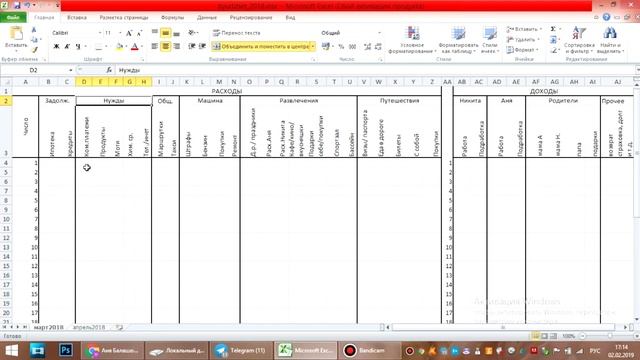The image size is (640, 360).
Task: Toggle center horizontal alignment
Action: pos(165,47)
